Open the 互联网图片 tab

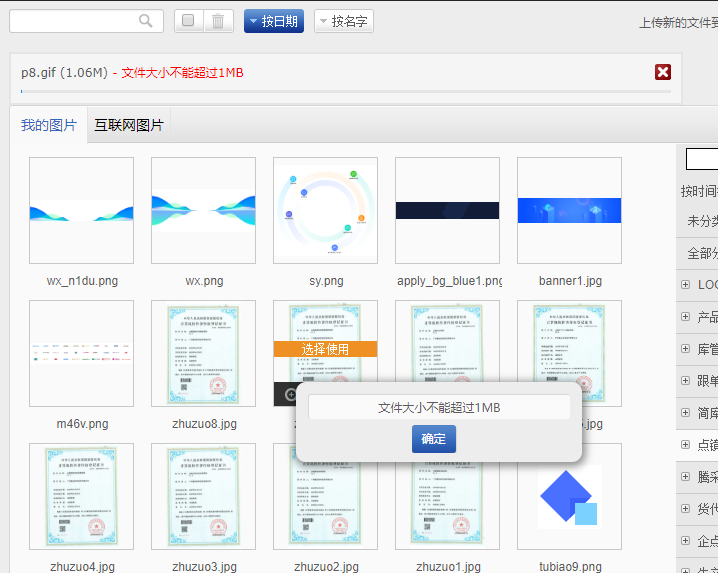pyautogui.click(x=129, y=125)
